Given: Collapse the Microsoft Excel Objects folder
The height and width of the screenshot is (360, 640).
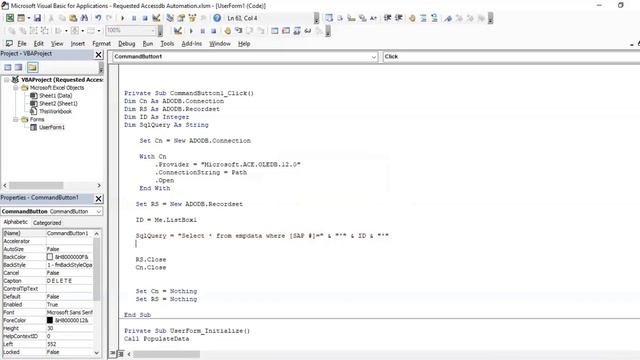Looking at the screenshot, I should coord(16,88).
